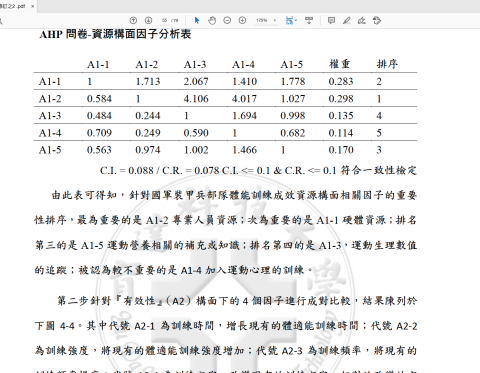480x373 pixels.
Task: Open the sign document tool
Action: coord(362,20)
